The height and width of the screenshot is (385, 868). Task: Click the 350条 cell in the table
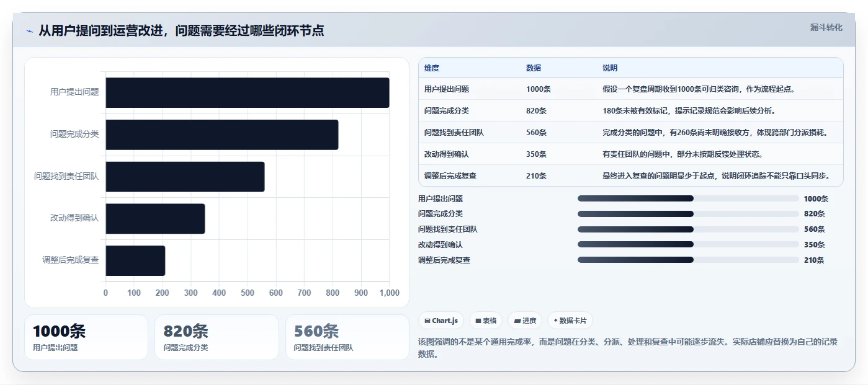(x=537, y=154)
